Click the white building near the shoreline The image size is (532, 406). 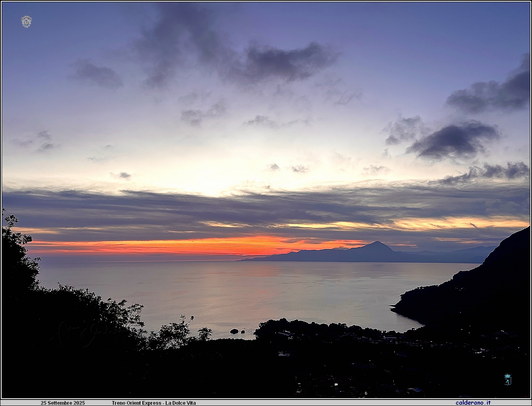(x=389, y=338)
